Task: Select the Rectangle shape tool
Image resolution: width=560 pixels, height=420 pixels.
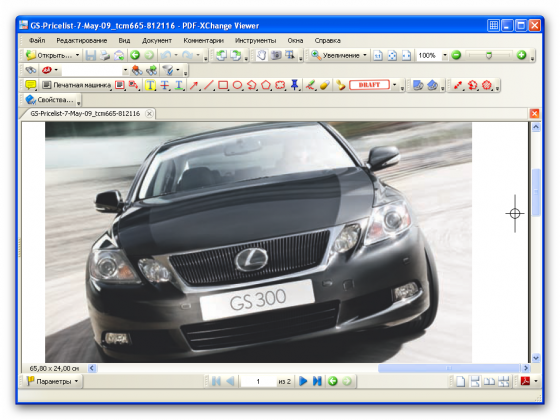Action: (223, 85)
